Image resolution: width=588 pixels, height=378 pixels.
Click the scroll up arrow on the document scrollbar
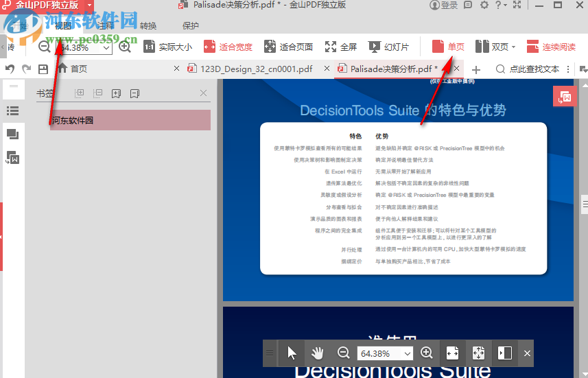[585, 86]
